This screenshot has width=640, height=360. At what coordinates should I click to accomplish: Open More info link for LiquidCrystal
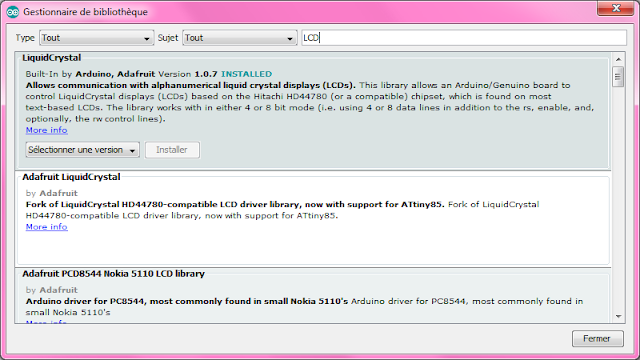[47, 130]
